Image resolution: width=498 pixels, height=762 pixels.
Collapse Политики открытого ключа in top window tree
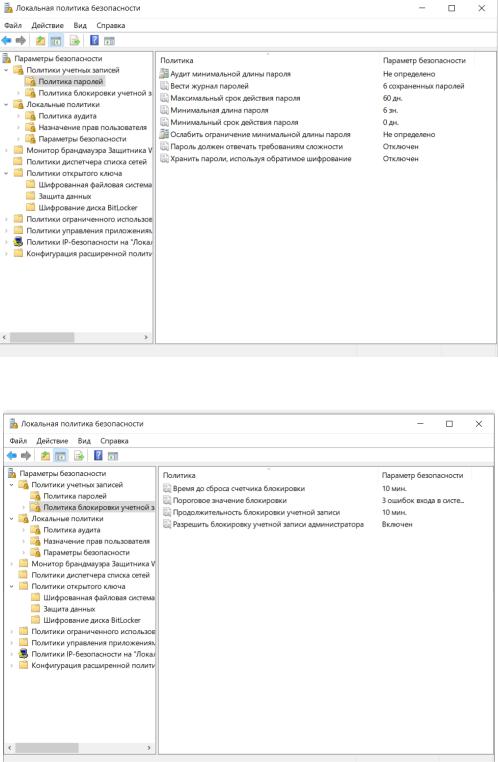coord(6,173)
